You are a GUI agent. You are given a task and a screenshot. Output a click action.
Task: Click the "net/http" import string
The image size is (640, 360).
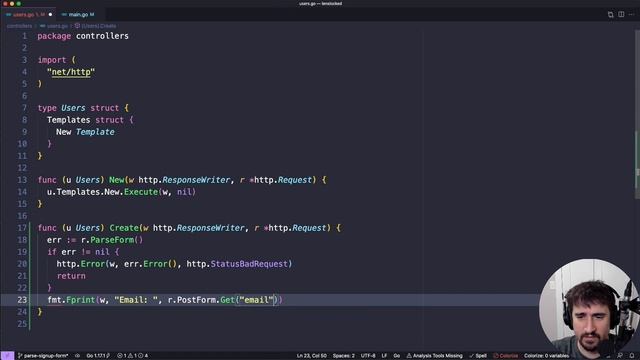click(71, 72)
